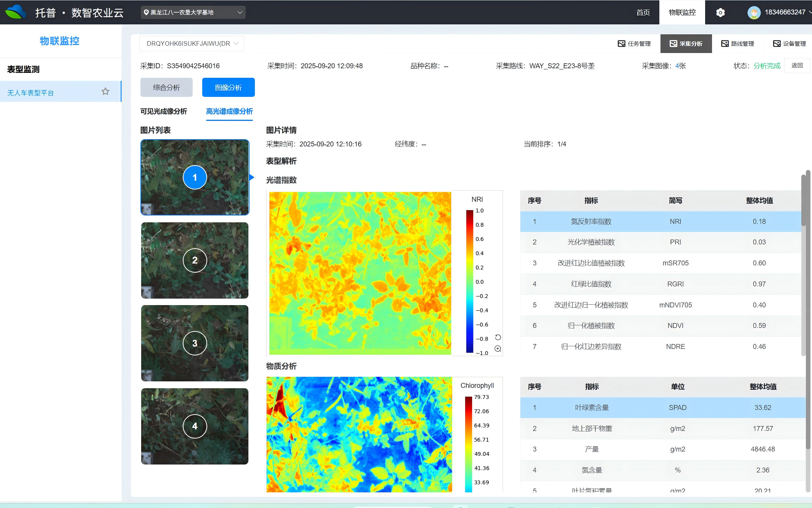Click the 返回 back button
The height and width of the screenshot is (508, 812).
797,66
